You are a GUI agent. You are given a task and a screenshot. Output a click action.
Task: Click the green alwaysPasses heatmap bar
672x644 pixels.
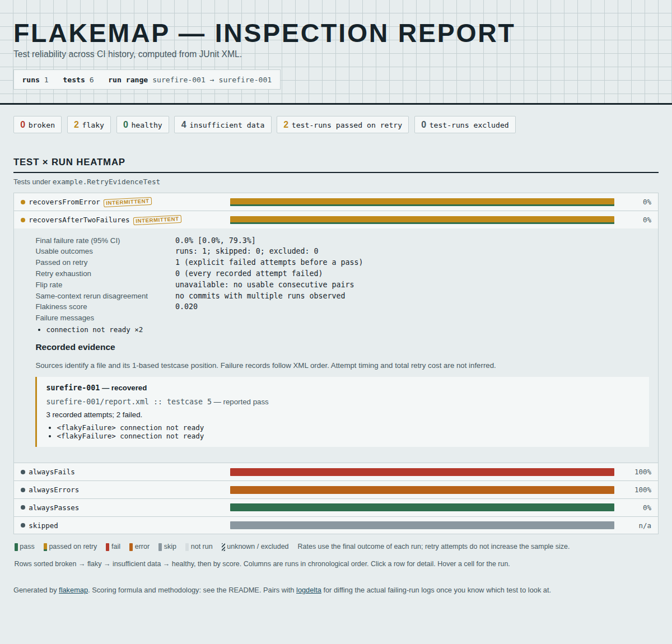pyautogui.click(x=422, y=508)
